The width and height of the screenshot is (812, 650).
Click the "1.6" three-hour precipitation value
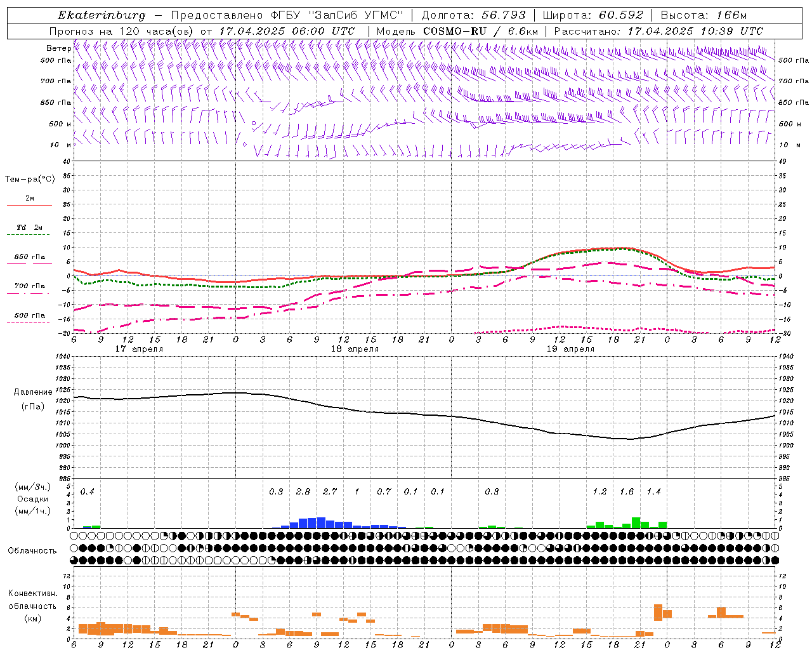click(x=627, y=492)
